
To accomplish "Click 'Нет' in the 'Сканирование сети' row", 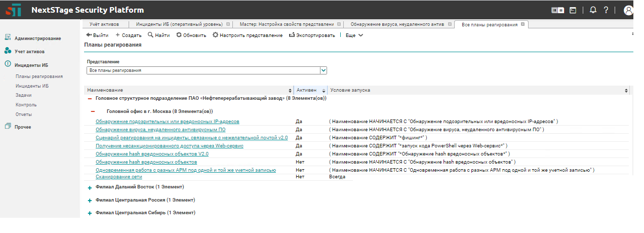I will (x=300, y=177).
